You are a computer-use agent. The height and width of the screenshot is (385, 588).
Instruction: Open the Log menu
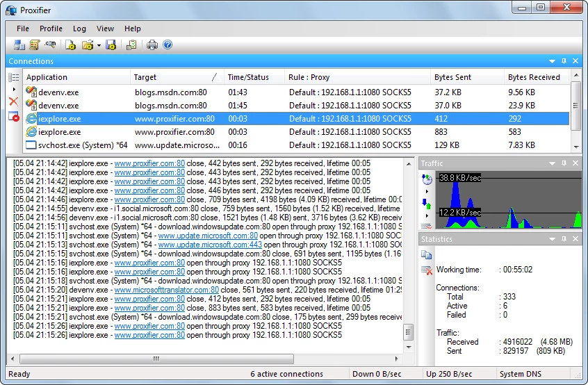(x=79, y=28)
